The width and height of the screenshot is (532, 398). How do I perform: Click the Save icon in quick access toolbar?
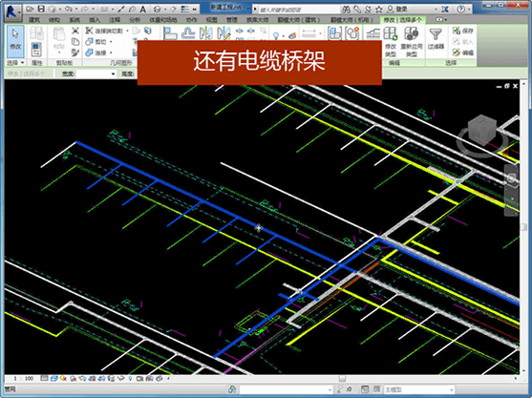[41, 9]
